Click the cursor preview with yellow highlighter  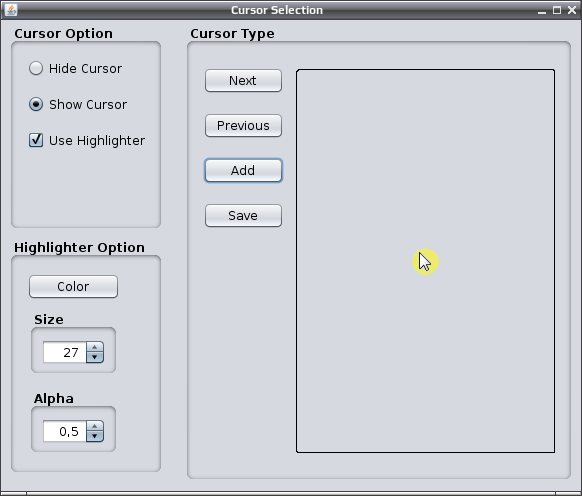point(425,261)
